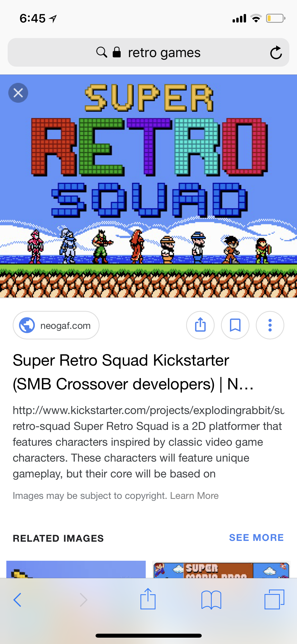Open the Super Retro Squad main image
The width and height of the screenshot is (297, 644).
pyautogui.click(x=148, y=186)
